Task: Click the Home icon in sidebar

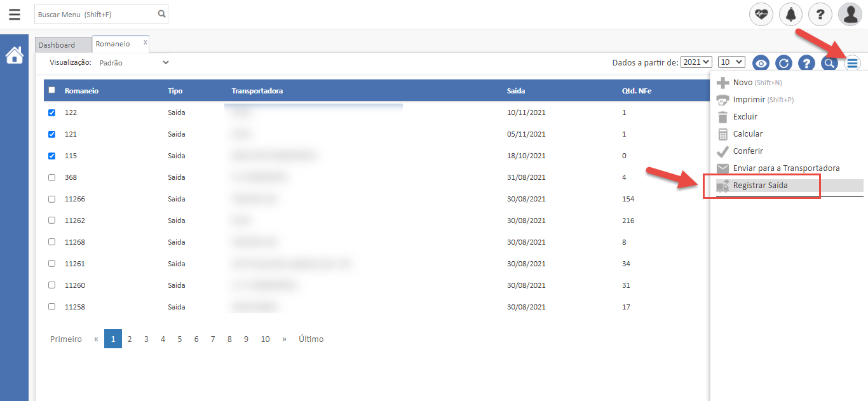Action: [x=14, y=55]
